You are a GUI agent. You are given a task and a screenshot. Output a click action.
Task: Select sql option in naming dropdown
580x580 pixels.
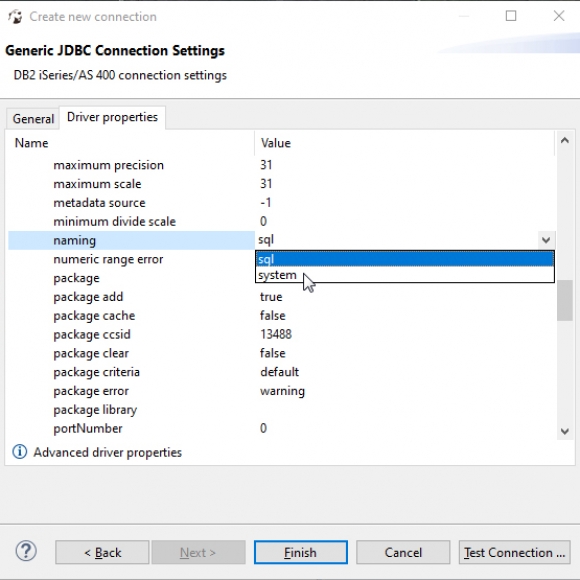pyautogui.click(x=405, y=259)
